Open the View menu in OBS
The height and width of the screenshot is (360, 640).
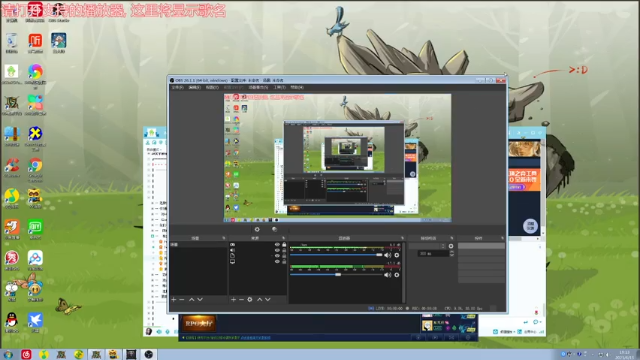pyautogui.click(x=212, y=87)
